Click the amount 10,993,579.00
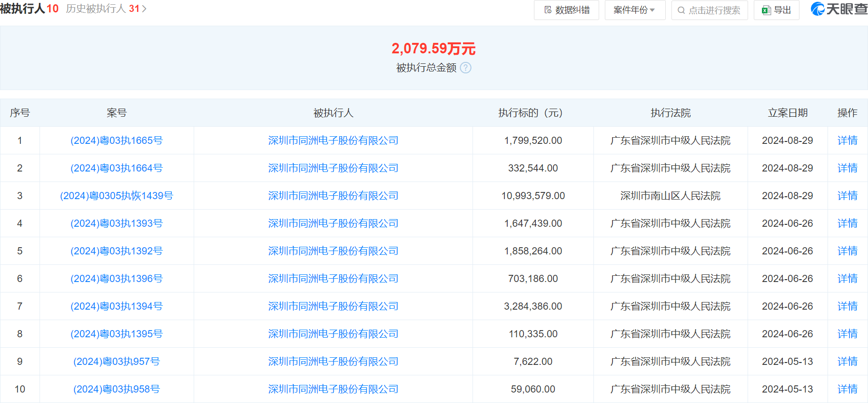868x403 pixels. click(x=533, y=196)
